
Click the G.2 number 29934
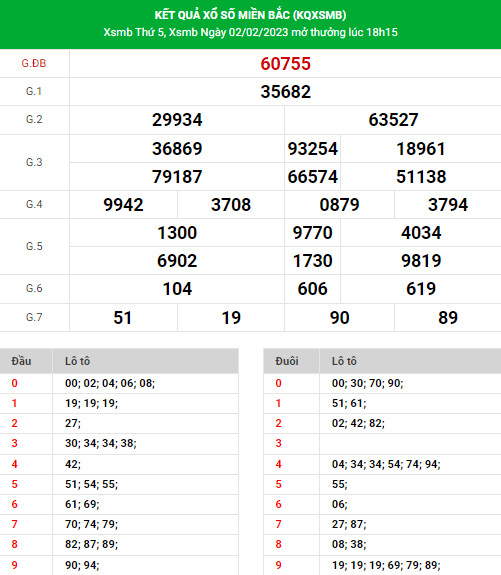coord(177,120)
